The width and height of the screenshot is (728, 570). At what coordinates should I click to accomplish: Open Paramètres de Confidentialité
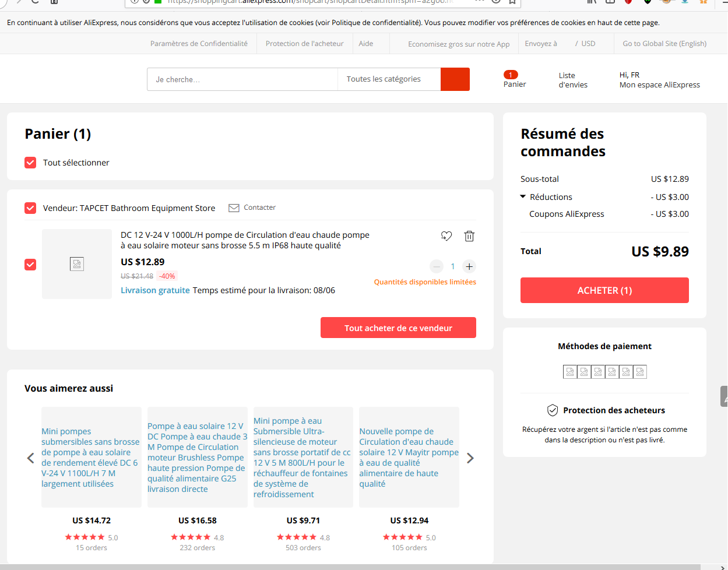click(x=199, y=44)
